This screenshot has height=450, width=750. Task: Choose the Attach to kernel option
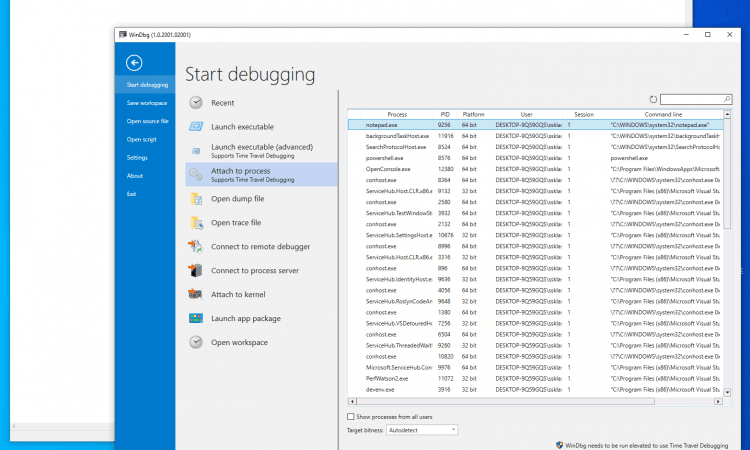pyautogui.click(x=261, y=294)
